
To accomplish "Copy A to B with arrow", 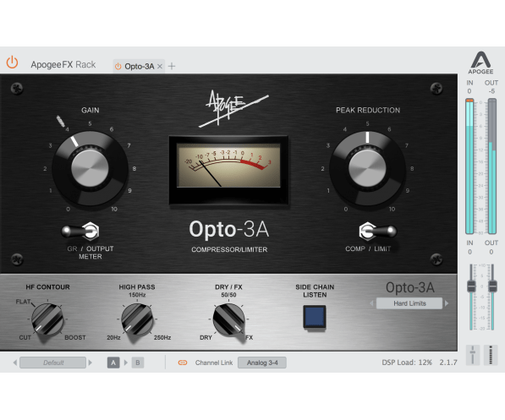I will [125, 363].
